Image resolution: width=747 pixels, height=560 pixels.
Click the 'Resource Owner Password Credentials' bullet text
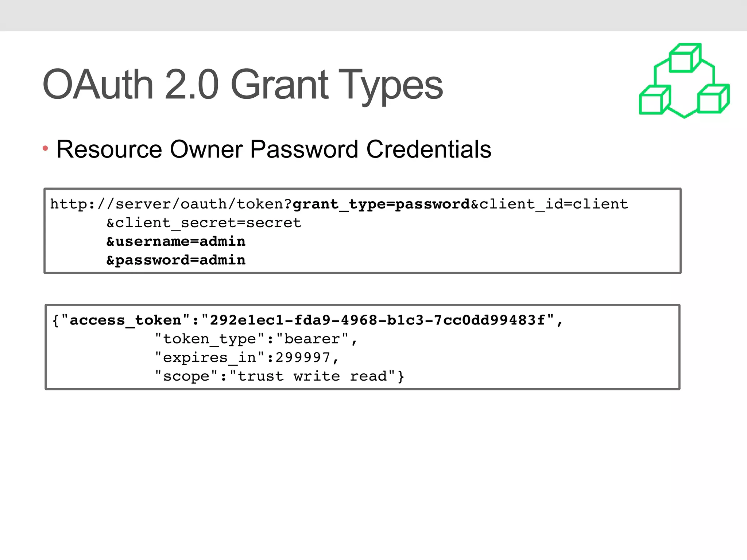pos(274,149)
